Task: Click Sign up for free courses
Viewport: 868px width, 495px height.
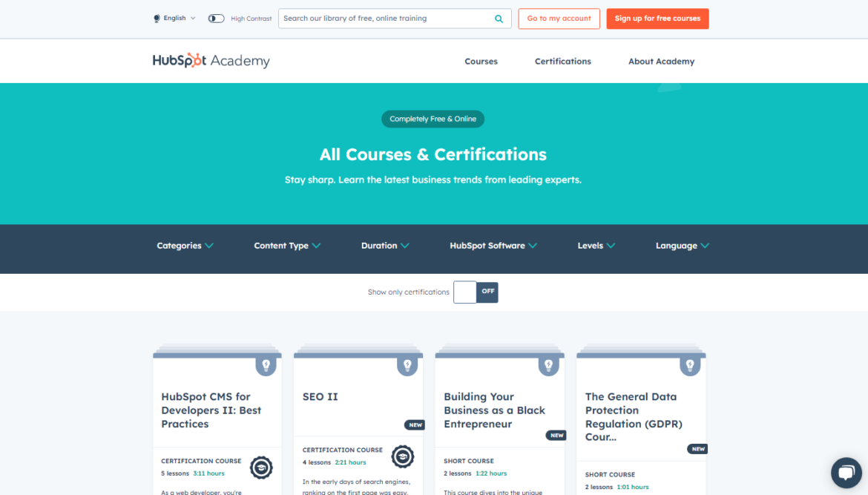Action: [657, 19]
